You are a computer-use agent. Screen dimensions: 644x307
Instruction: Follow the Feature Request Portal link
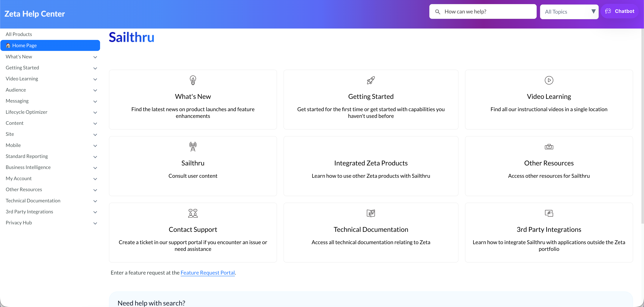point(208,272)
